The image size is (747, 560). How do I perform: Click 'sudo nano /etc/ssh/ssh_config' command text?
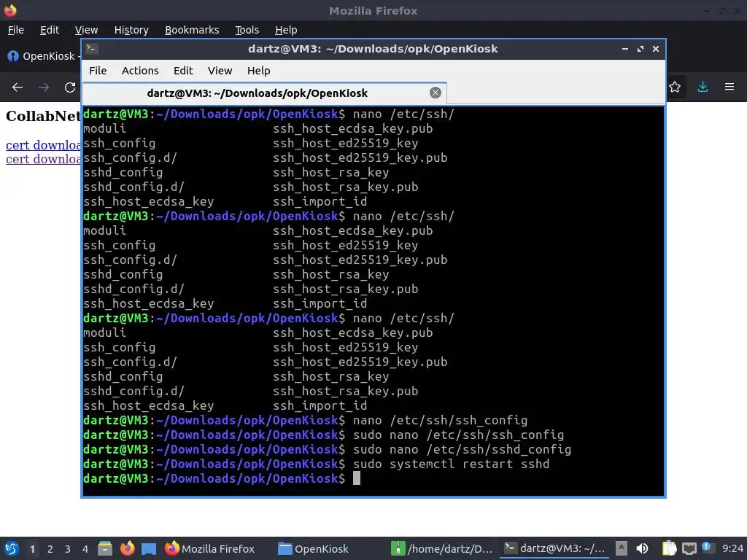pyautogui.click(x=458, y=435)
